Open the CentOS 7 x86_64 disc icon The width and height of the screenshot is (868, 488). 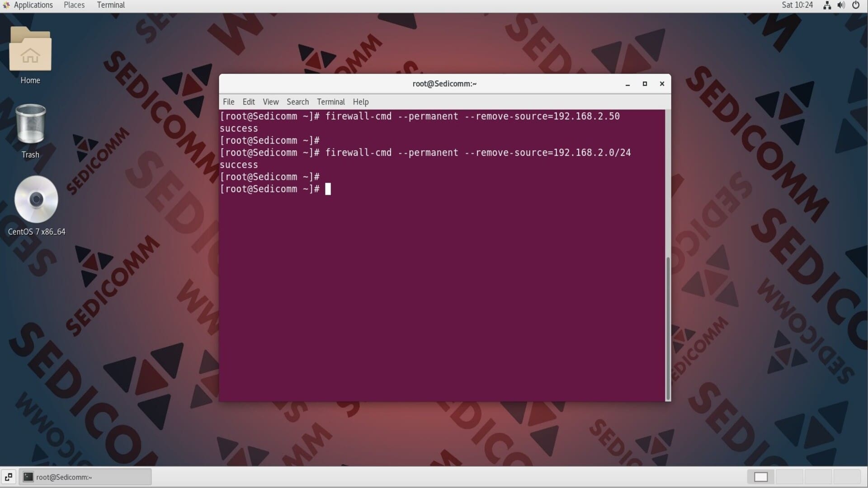(x=36, y=200)
